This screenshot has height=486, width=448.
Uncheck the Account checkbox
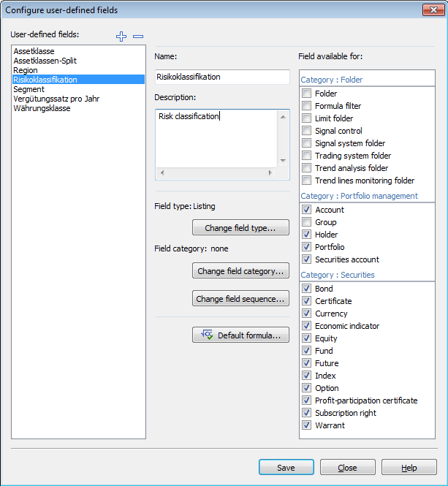307,210
